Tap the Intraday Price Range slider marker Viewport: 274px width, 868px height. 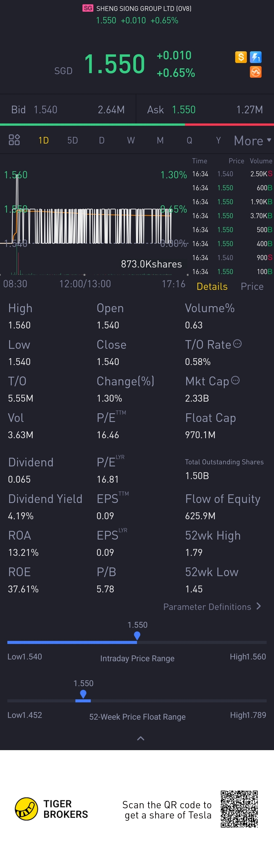click(x=137, y=636)
